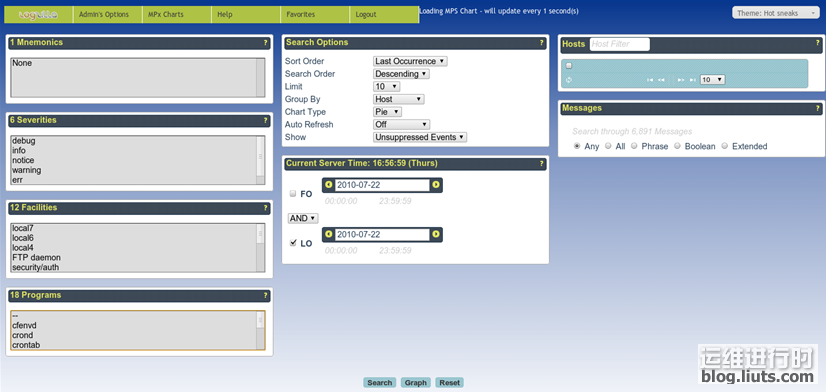Open the Theme: Hot sneaks selector
Image resolution: width=826 pixels, height=392 pixels.
click(x=775, y=13)
